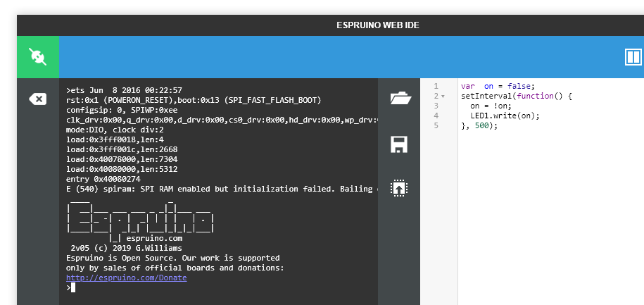Click the '}, 500);' code line
This screenshot has height=305, width=644.
coord(479,125)
